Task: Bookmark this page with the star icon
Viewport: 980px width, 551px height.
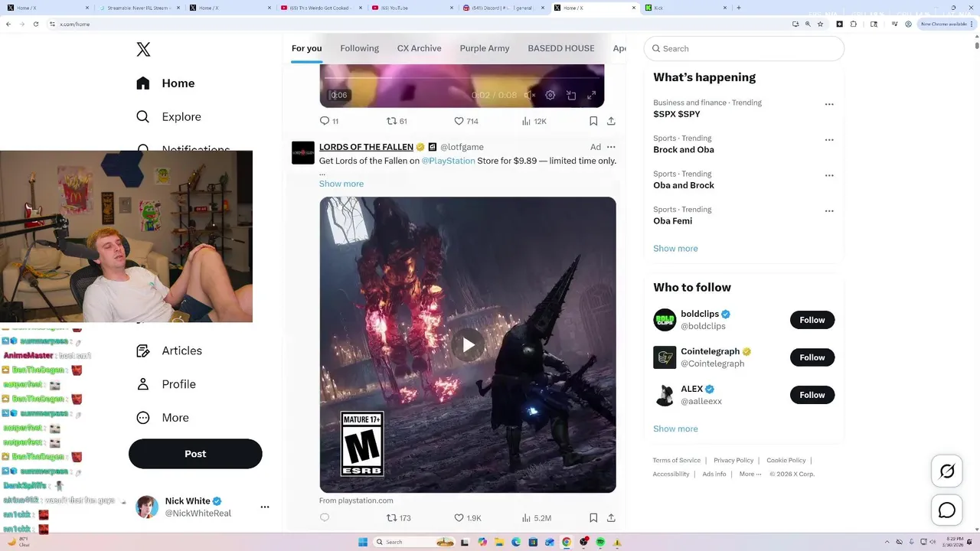Action: (820, 24)
